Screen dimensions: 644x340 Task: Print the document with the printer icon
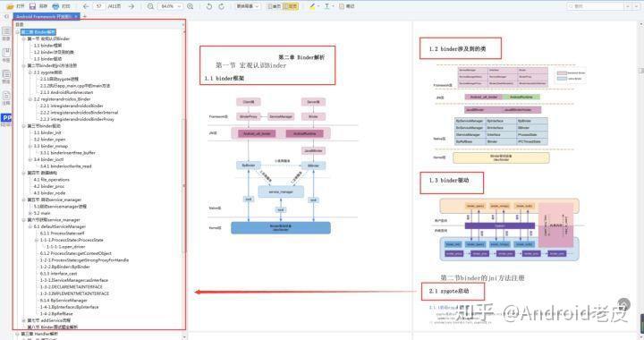point(55,6)
